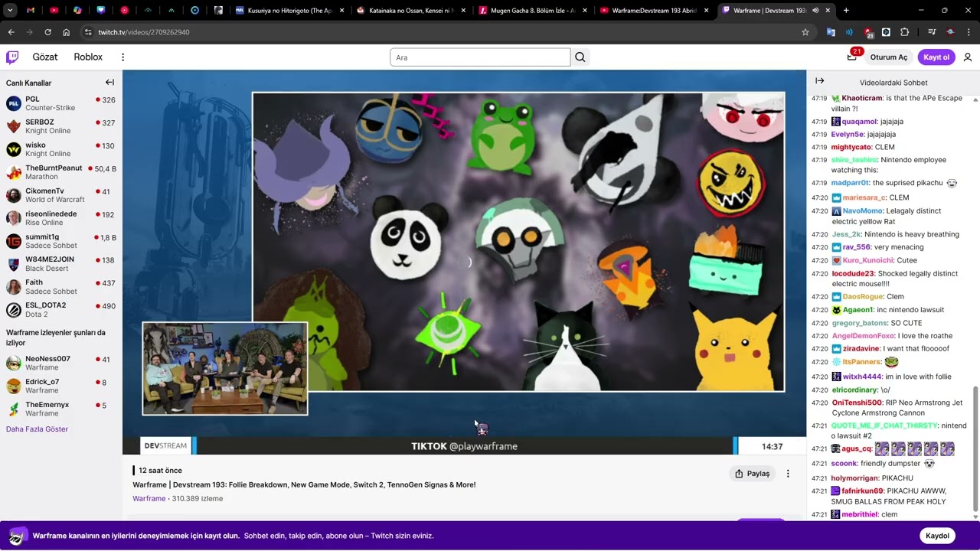Open the Warframe category link below title

click(149, 498)
